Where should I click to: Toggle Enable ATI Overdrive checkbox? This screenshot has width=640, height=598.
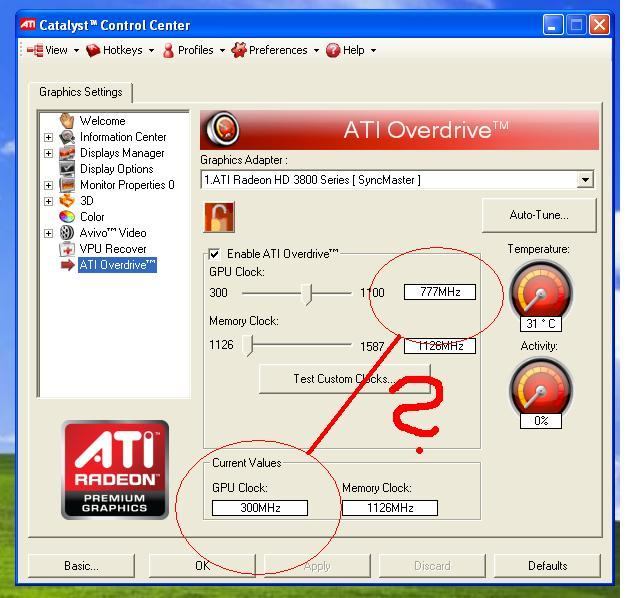215,254
